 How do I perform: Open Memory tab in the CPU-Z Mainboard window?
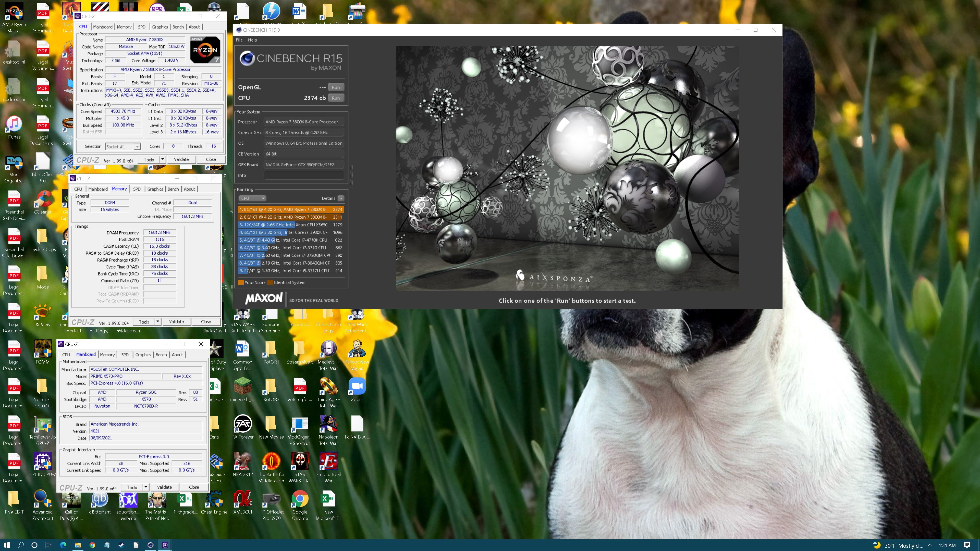click(107, 354)
